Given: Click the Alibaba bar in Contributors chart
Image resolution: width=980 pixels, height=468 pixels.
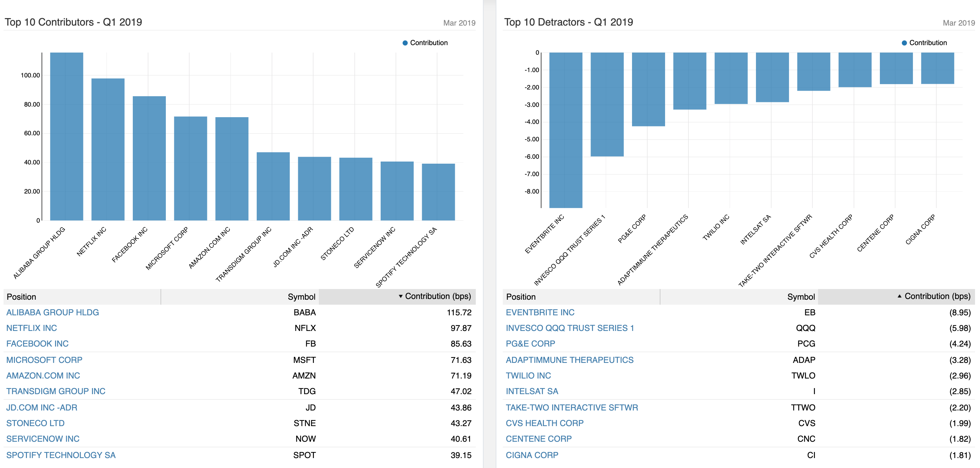Looking at the screenshot, I should 67,136.
